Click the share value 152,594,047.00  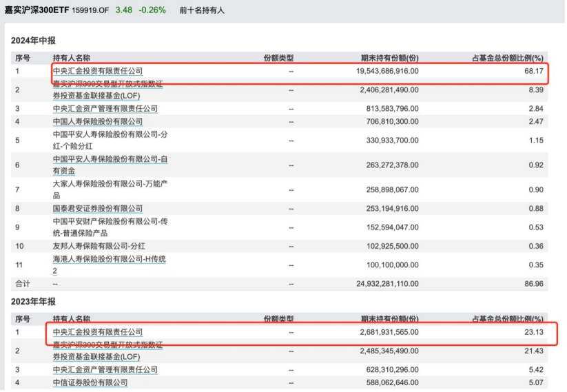point(392,227)
